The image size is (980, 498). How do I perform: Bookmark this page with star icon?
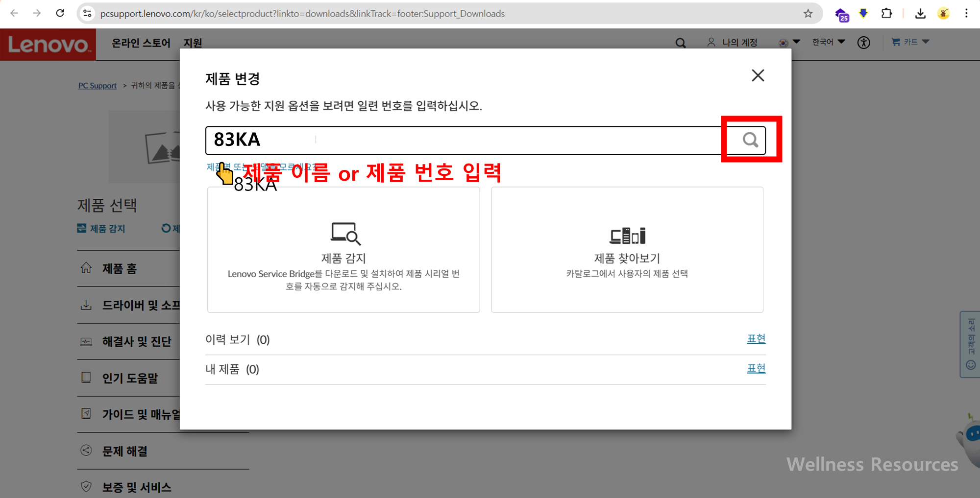(808, 14)
